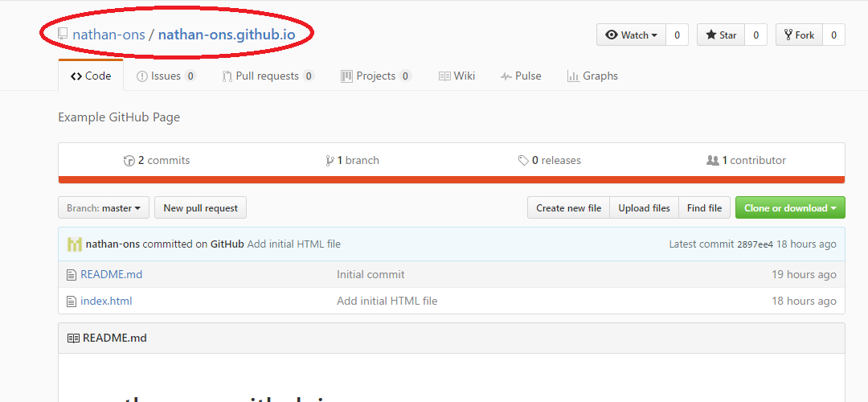Open the Graphs tab
This screenshot has height=402, width=868.
[592, 76]
